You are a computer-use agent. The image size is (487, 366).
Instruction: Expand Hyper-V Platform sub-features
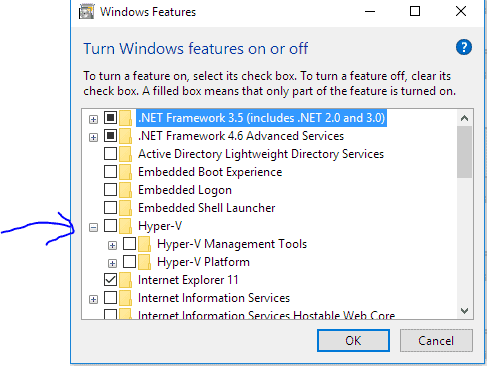[113, 263]
